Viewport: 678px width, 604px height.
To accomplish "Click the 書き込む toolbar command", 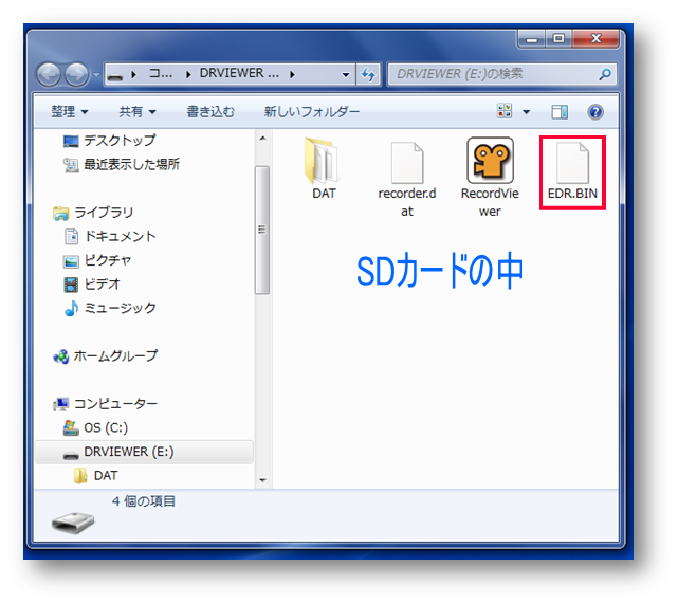I will point(211,112).
